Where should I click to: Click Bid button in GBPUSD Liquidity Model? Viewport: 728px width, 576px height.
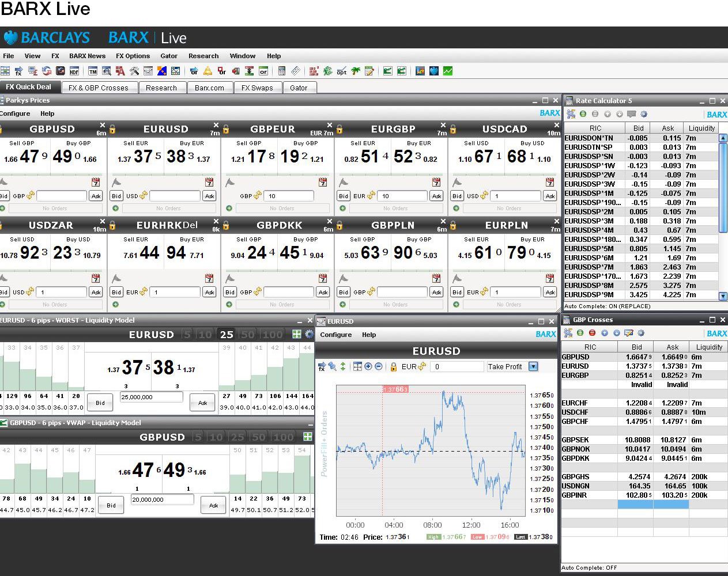(x=111, y=505)
